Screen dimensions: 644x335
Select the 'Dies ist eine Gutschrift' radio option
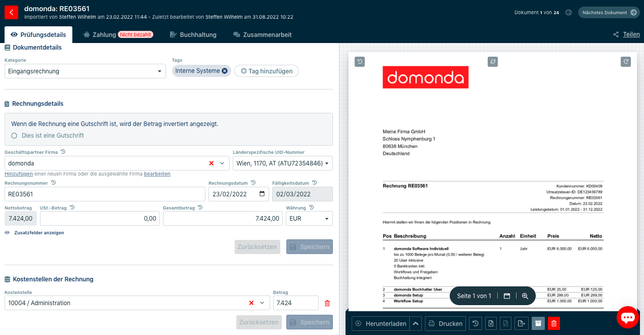[14, 136]
